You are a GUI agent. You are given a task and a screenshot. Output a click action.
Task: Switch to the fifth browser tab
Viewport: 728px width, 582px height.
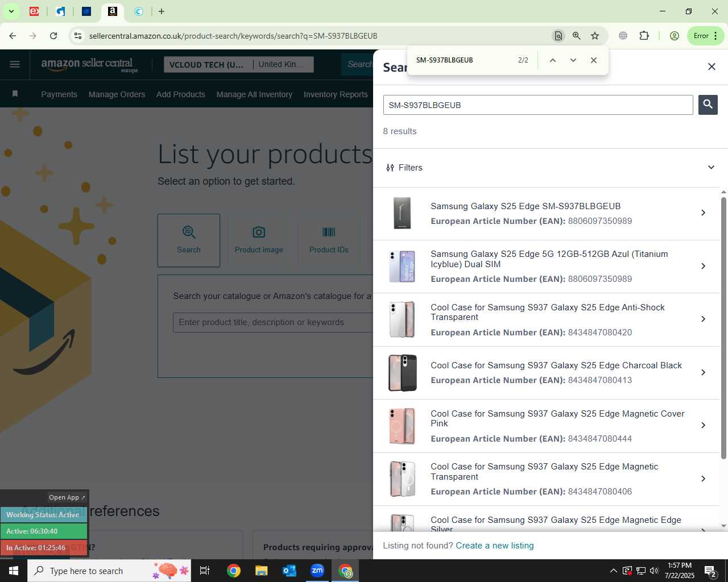click(139, 11)
